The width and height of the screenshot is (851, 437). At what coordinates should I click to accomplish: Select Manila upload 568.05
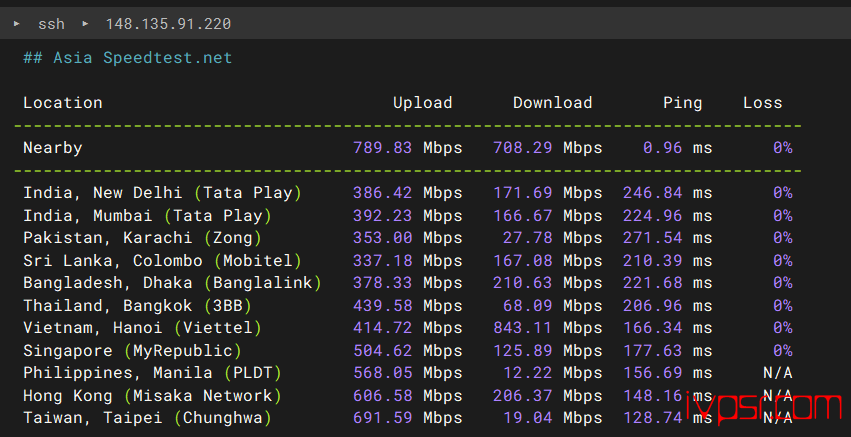coord(383,373)
